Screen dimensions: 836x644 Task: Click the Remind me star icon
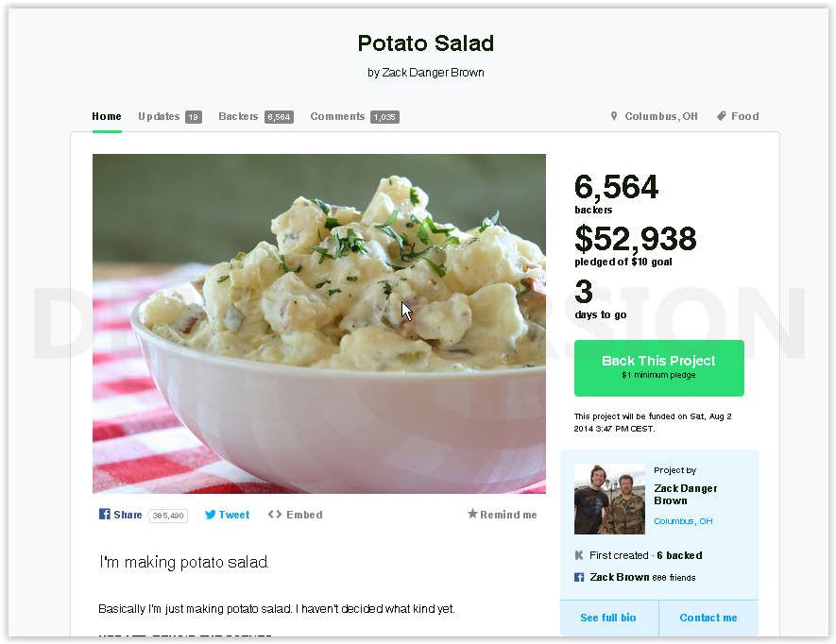click(472, 514)
